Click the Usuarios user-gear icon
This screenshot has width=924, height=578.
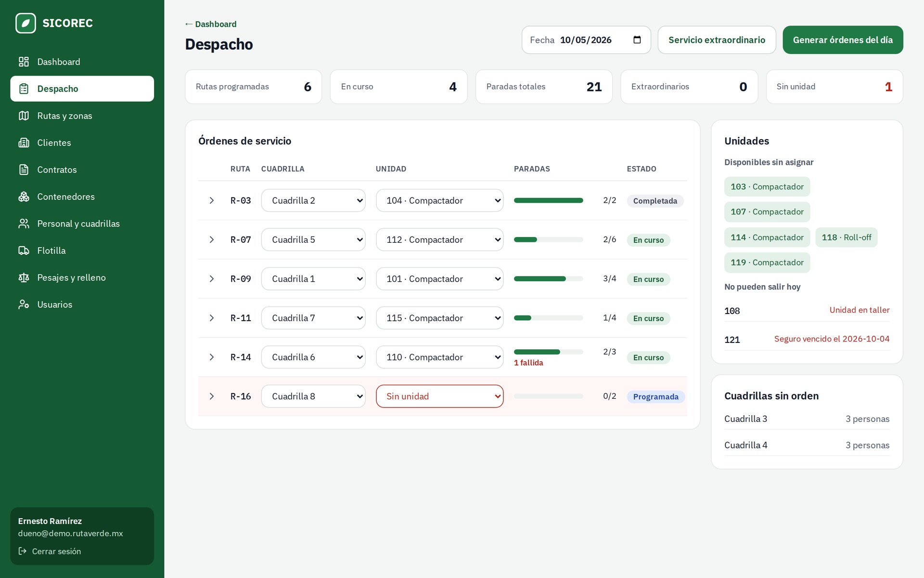pos(24,304)
